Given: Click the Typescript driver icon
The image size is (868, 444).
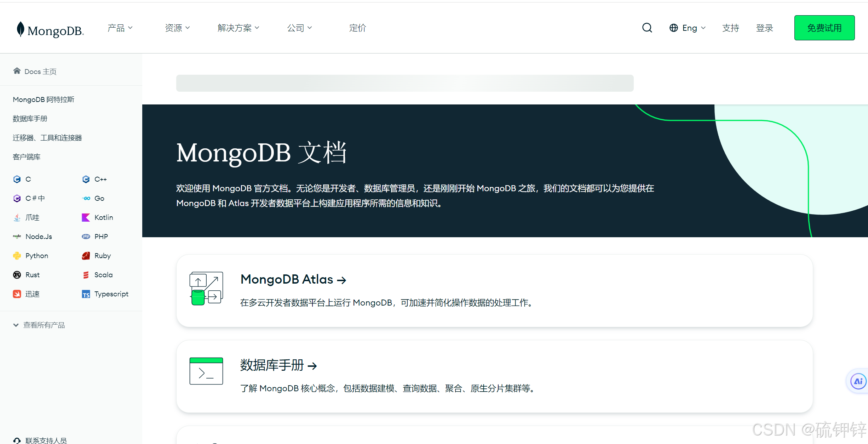Looking at the screenshot, I should coord(85,294).
